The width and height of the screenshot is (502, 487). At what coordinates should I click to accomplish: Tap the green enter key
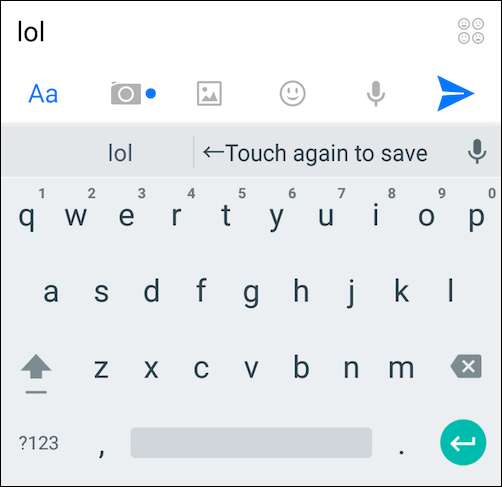463,443
